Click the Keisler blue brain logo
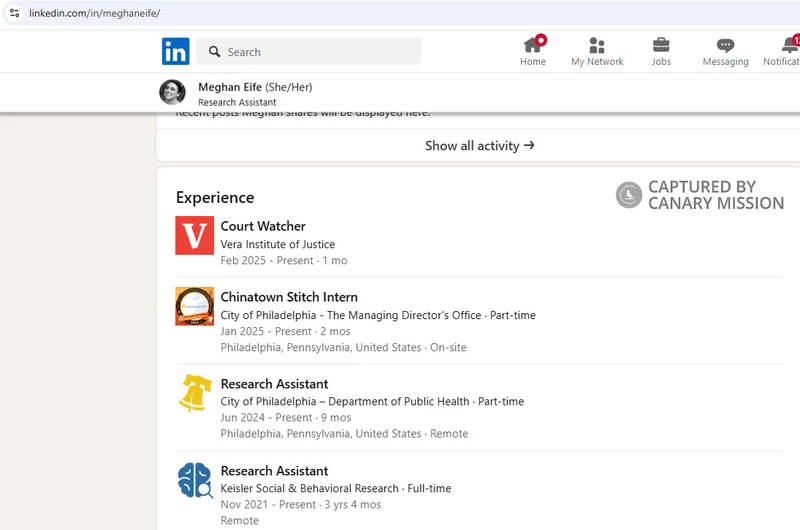 click(195, 480)
